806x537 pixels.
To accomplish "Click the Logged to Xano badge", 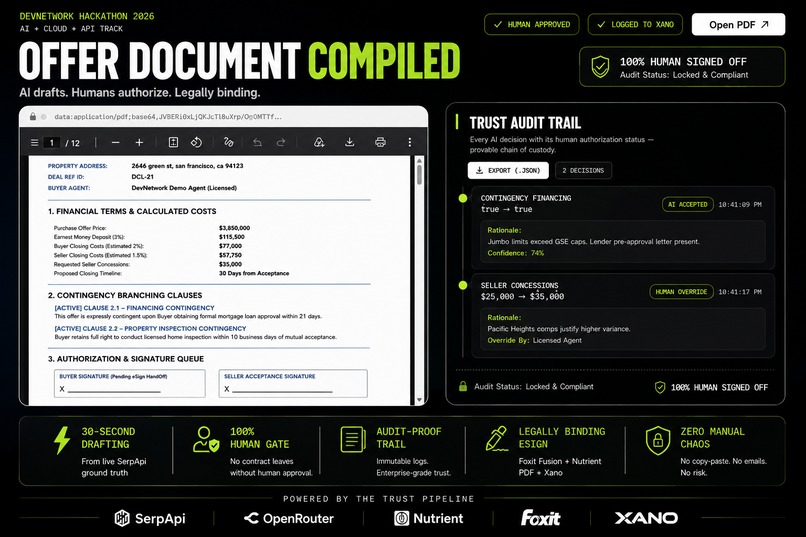I will [635, 25].
